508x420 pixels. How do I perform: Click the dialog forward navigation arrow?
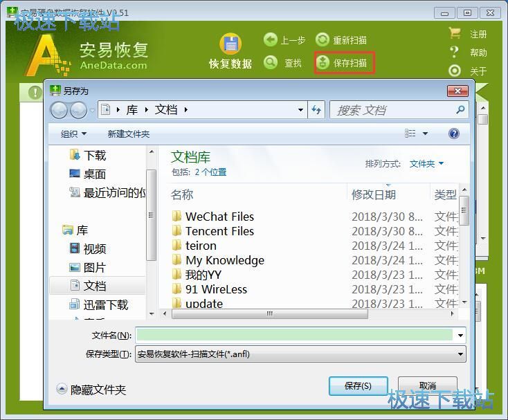[x=78, y=110]
